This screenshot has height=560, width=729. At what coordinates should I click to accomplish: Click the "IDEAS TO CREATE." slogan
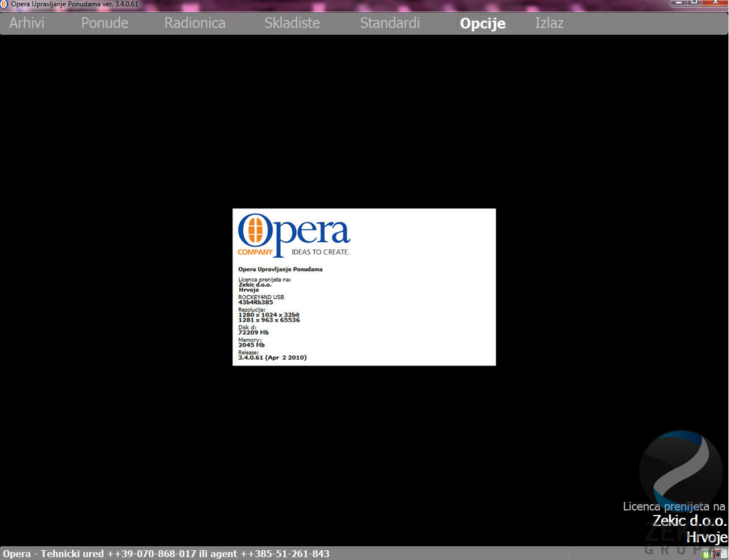tap(321, 252)
